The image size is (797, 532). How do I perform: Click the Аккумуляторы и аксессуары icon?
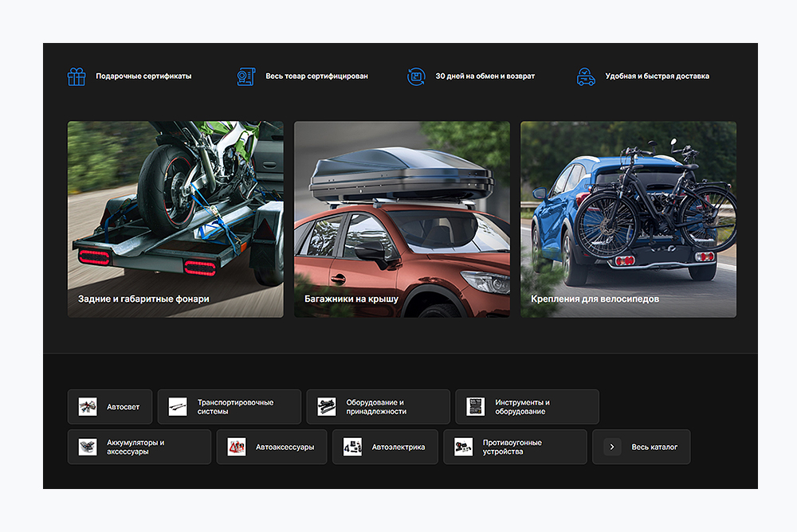88,447
